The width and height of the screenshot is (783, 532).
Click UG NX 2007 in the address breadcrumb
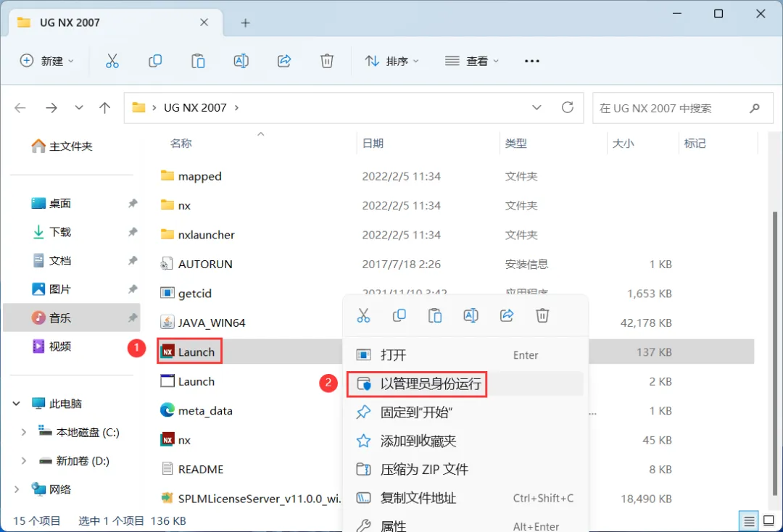(195, 108)
